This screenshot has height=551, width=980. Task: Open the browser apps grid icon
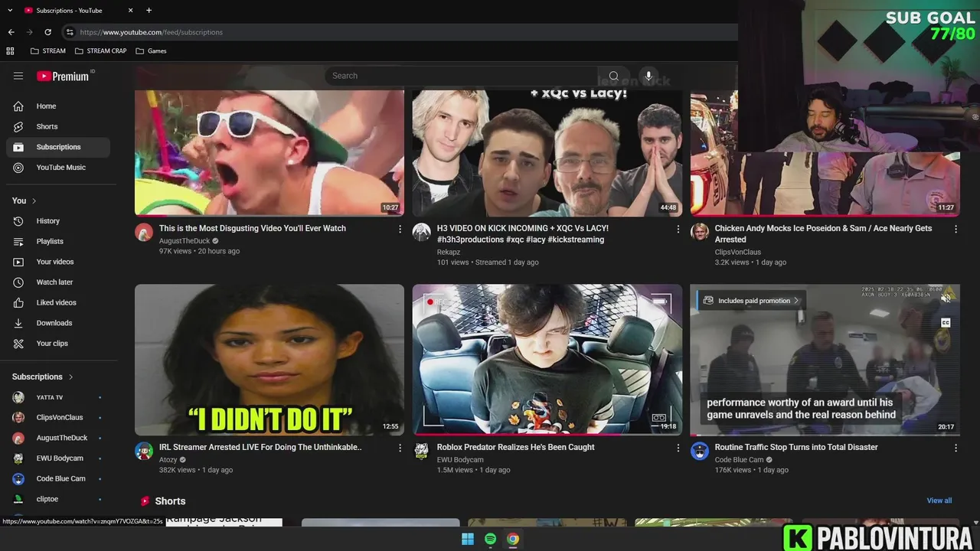[10, 51]
